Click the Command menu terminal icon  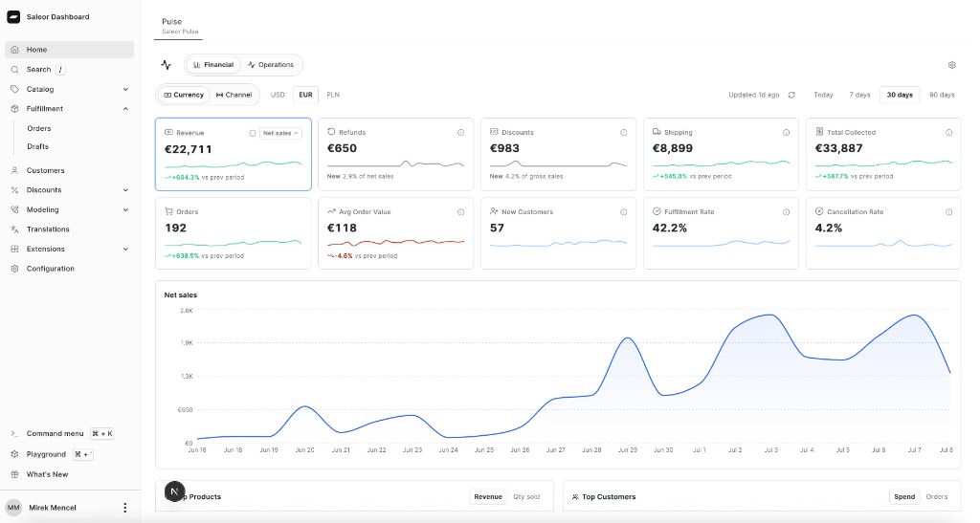[15, 434]
